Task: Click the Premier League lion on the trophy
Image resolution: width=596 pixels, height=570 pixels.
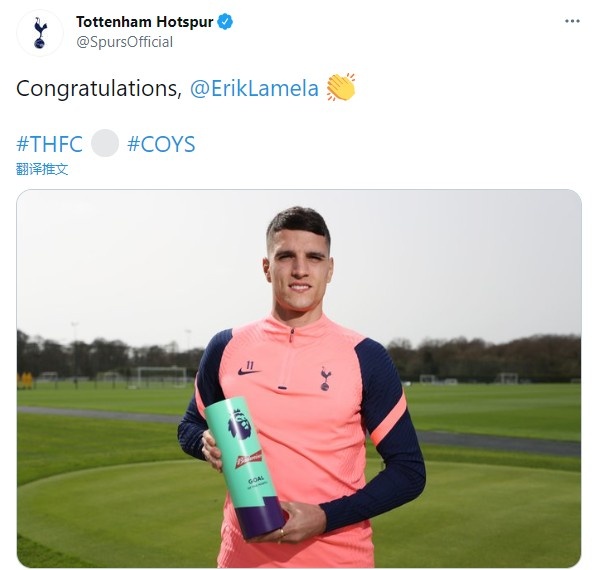Action: tap(240, 424)
